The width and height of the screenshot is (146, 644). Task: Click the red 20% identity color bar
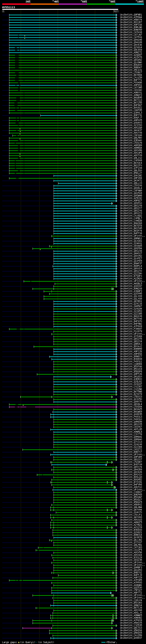pyautogui.click(x=16, y=4)
